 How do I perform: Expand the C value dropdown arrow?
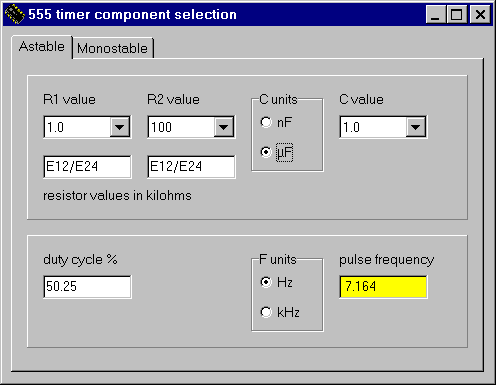click(x=416, y=127)
